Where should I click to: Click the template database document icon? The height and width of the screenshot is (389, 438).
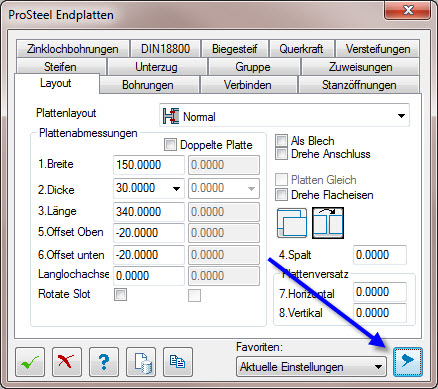(141, 362)
